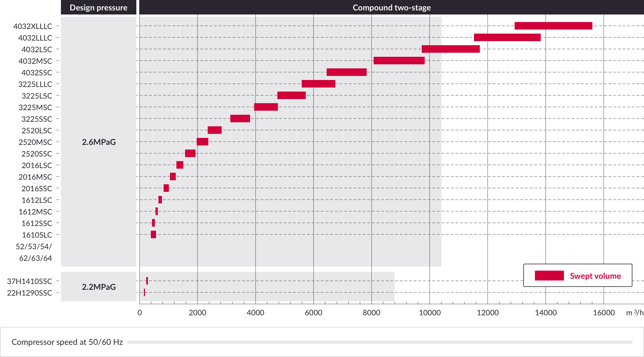This screenshot has height=357, width=644.
Task: Click the 37H1410SSC model label
Action: click(30, 281)
